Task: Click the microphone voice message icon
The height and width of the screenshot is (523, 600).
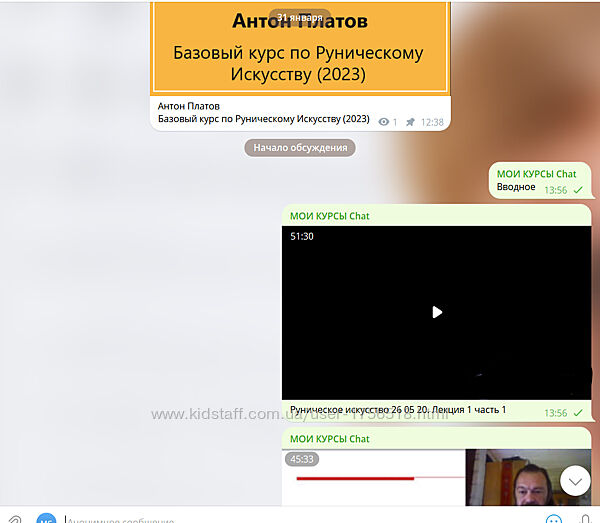Action: point(585,520)
